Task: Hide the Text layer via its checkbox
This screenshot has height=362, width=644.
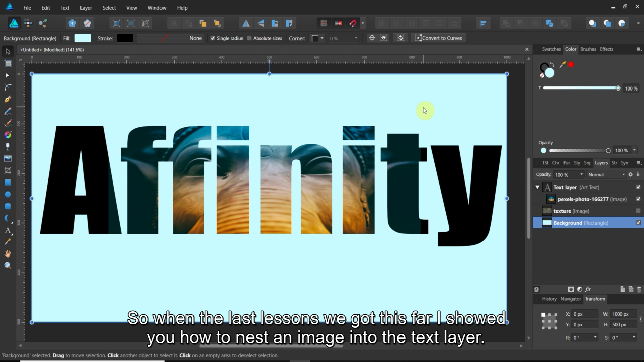Action: (x=638, y=187)
